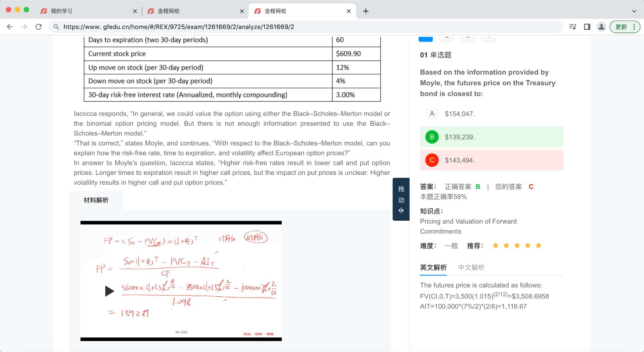
Task: Click the 更新 update button
Action: point(621,27)
